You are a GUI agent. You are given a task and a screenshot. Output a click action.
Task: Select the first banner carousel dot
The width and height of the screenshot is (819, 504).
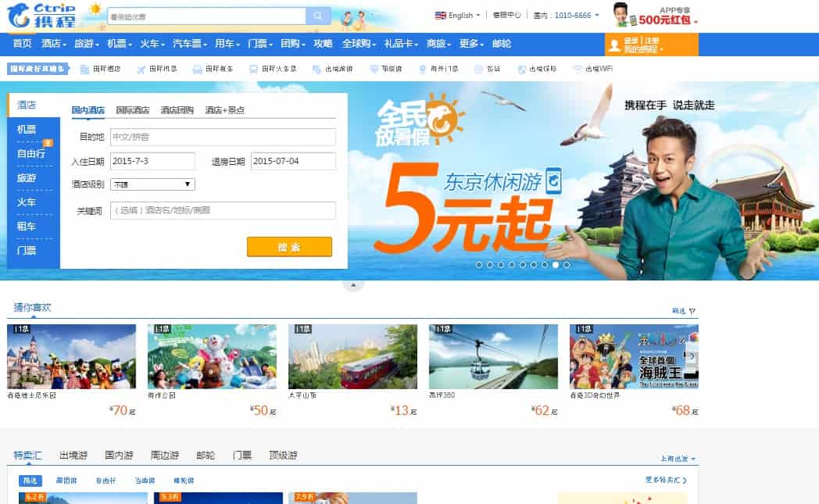(x=479, y=265)
